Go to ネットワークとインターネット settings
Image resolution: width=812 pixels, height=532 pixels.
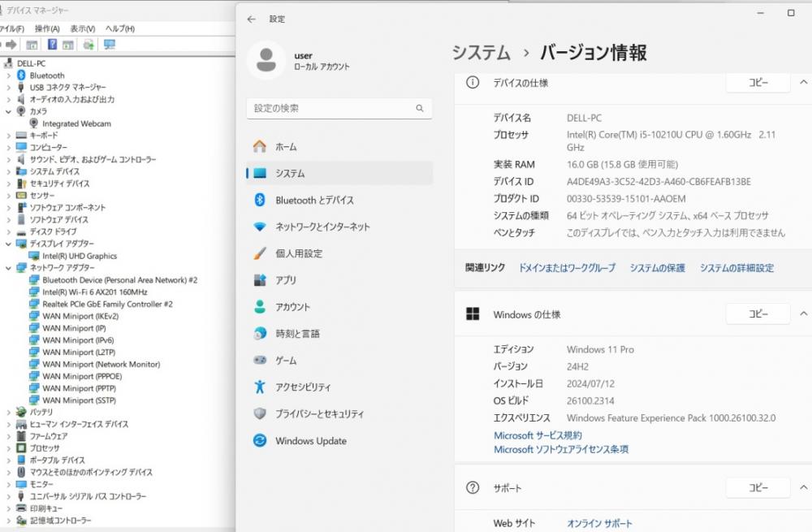[322, 227]
